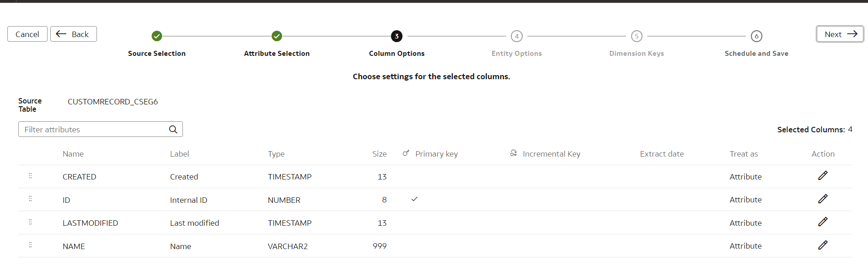Screen dimensions: 868x272
Task: Click the pencil icon for ID row
Action: coord(823,199)
